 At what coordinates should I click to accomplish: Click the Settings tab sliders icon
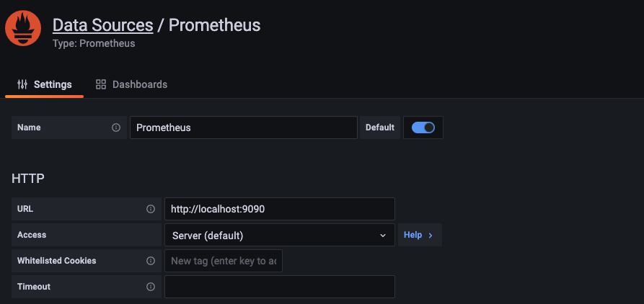22,84
